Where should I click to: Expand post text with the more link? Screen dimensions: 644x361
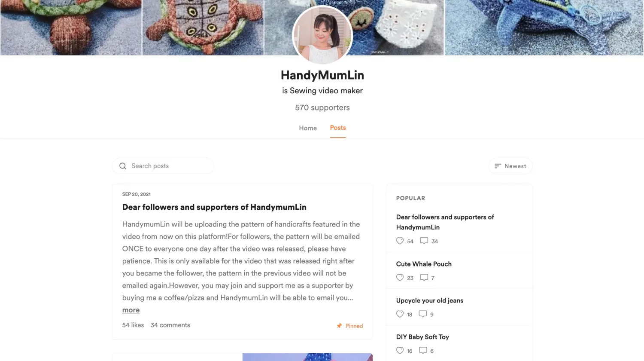click(x=131, y=310)
